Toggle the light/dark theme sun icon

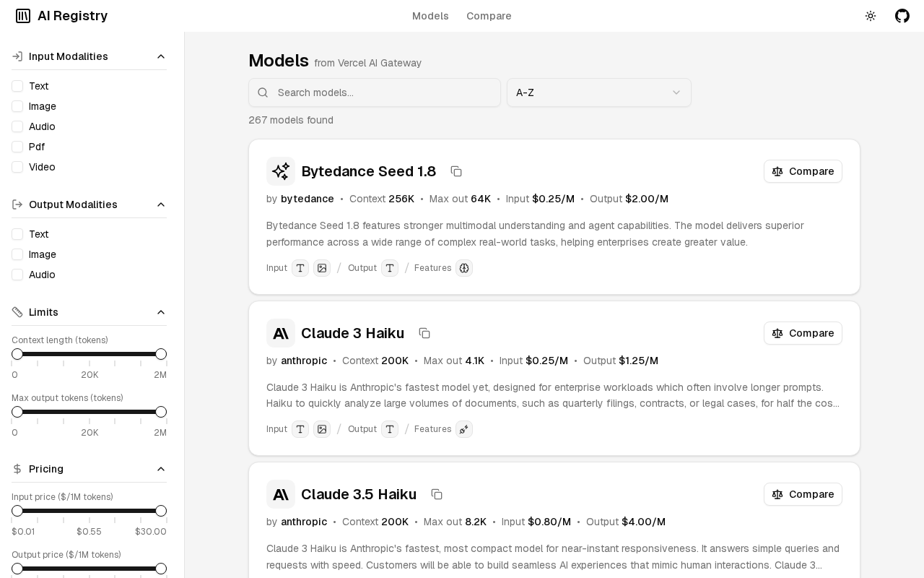(x=871, y=16)
